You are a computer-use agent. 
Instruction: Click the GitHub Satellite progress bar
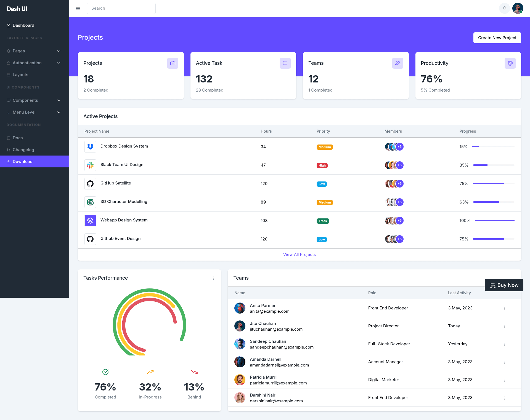[x=494, y=184]
